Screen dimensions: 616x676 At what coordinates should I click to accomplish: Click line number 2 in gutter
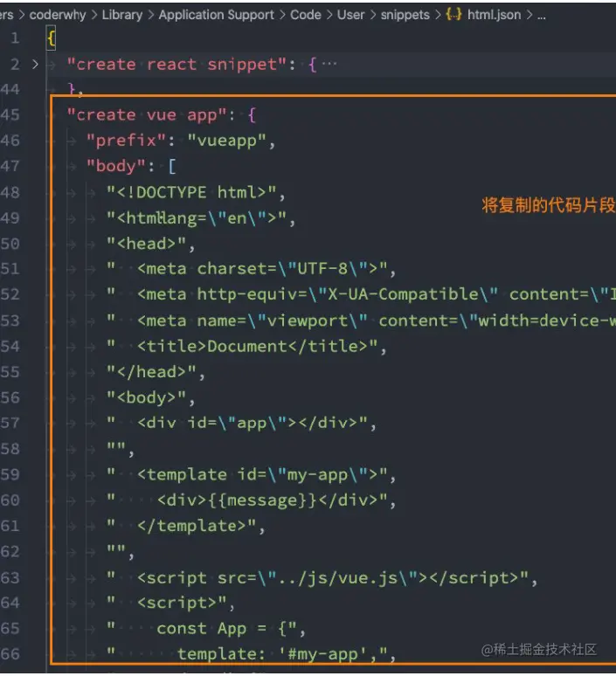coord(15,65)
